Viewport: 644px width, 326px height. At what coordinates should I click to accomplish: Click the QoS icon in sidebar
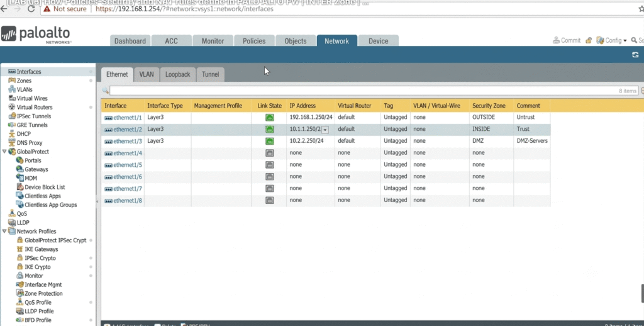12,213
